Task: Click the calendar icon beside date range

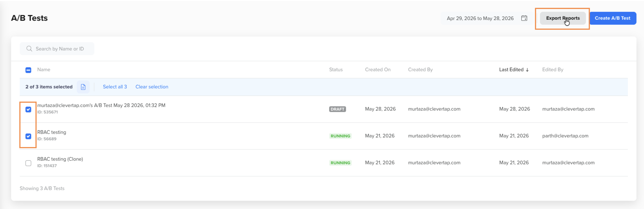Action: click(x=524, y=18)
